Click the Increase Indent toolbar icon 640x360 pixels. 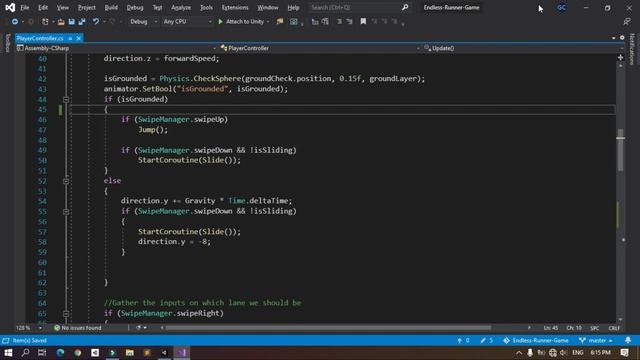point(349,22)
